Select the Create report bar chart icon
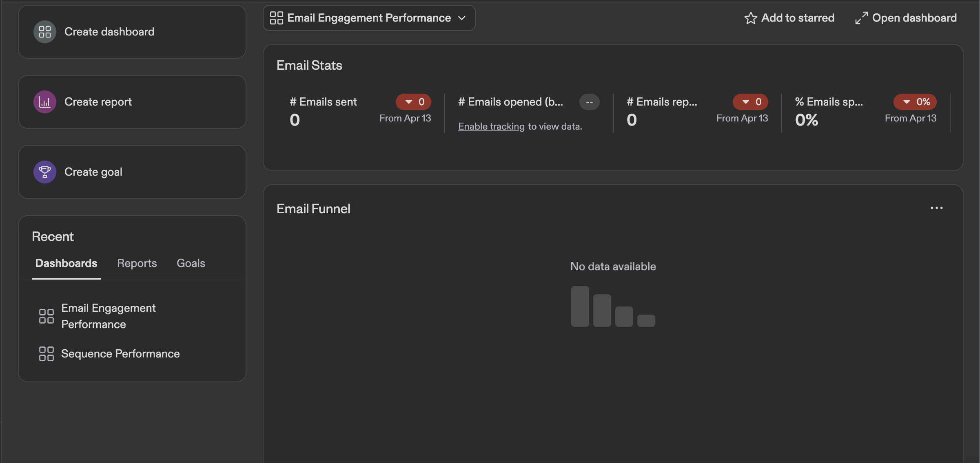 click(x=44, y=101)
